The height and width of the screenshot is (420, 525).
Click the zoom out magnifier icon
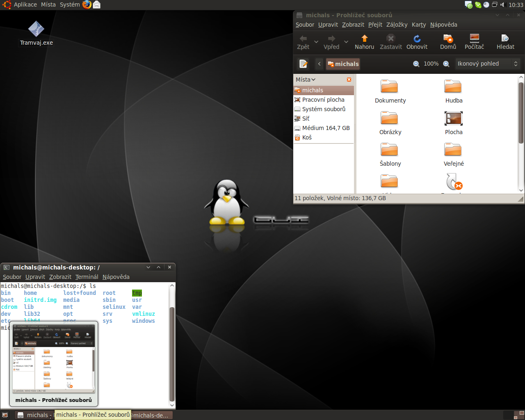coord(416,64)
